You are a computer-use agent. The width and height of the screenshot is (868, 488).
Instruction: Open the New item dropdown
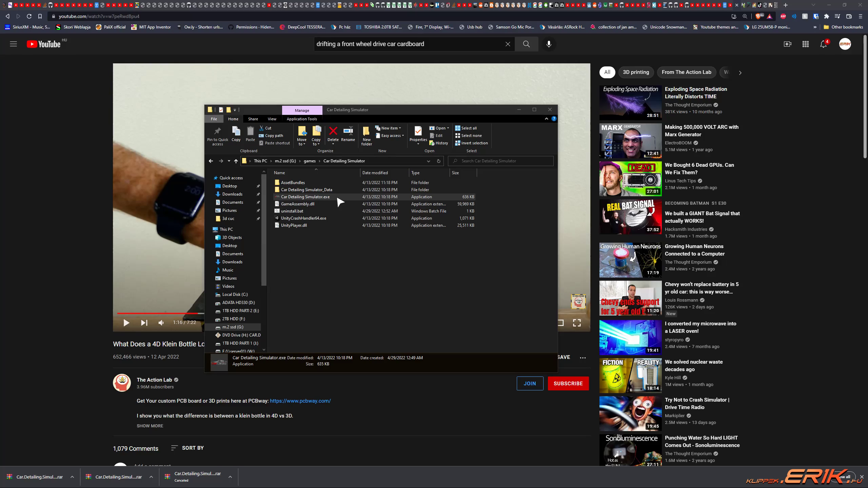389,128
